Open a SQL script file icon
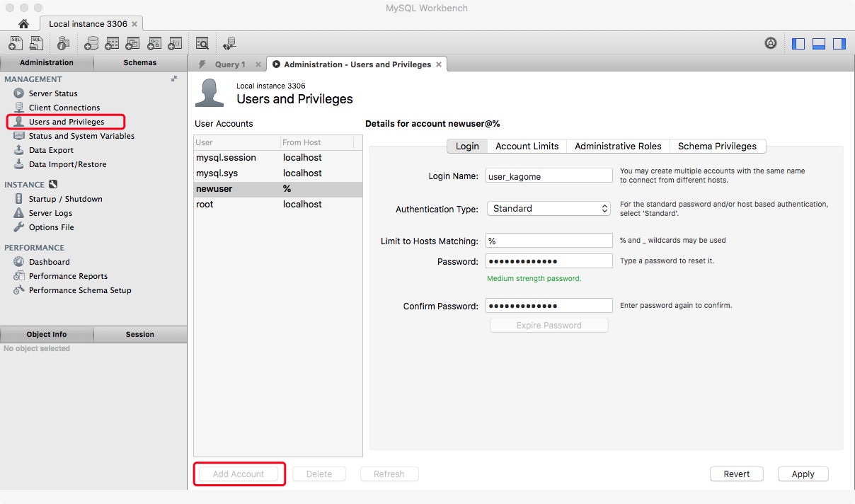855x504 pixels. coord(36,44)
